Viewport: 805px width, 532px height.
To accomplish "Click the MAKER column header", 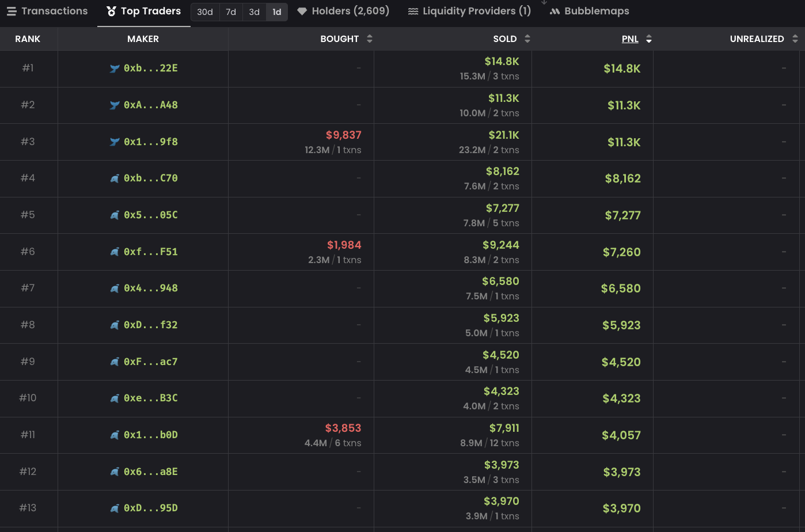I will (x=143, y=39).
